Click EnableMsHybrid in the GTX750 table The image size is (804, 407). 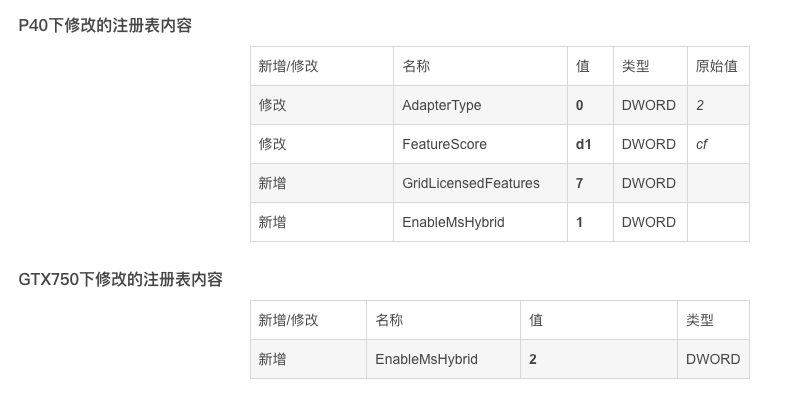coord(426,359)
